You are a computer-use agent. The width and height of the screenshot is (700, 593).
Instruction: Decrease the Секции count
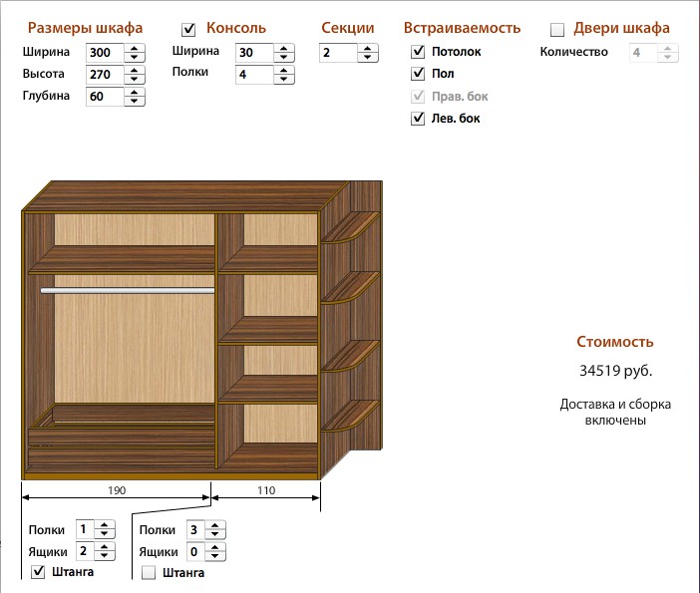tap(367, 57)
